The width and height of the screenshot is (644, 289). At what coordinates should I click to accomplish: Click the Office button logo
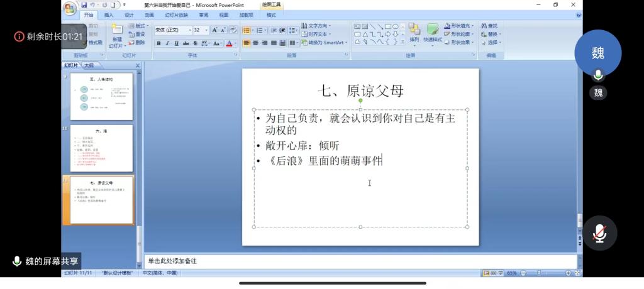point(70,8)
